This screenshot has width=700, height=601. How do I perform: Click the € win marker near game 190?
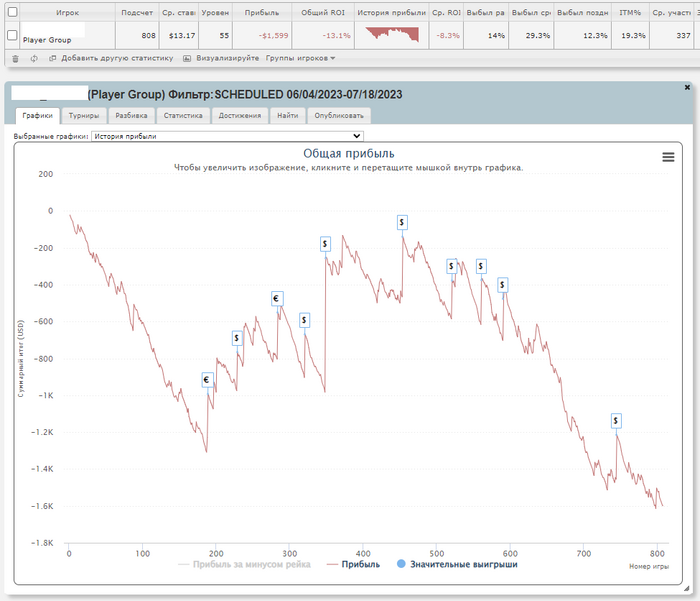click(x=207, y=380)
